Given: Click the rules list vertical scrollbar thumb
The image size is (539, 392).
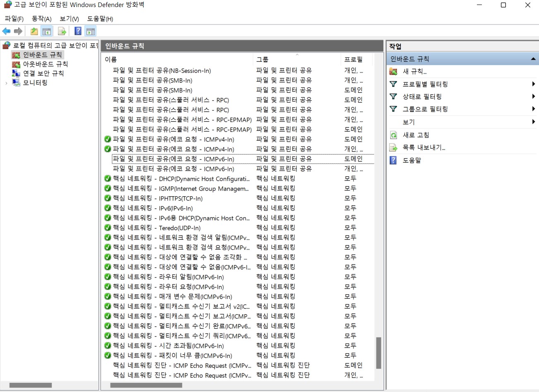Looking at the screenshot, I should (x=378, y=353).
